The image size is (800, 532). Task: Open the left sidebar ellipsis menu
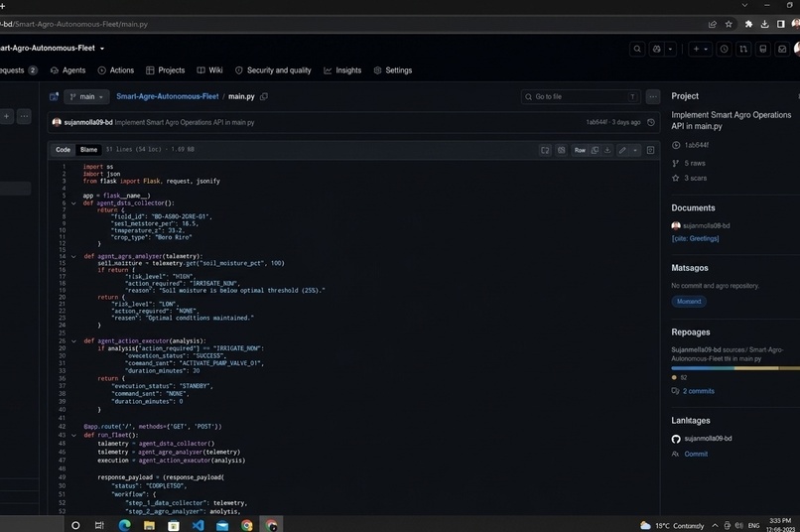tap(24, 116)
